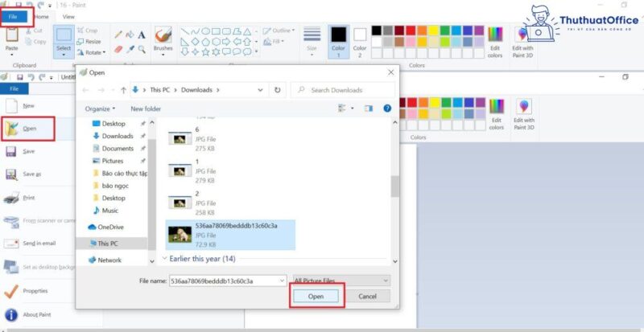Show the preview pane in Open dialog

point(369,108)
